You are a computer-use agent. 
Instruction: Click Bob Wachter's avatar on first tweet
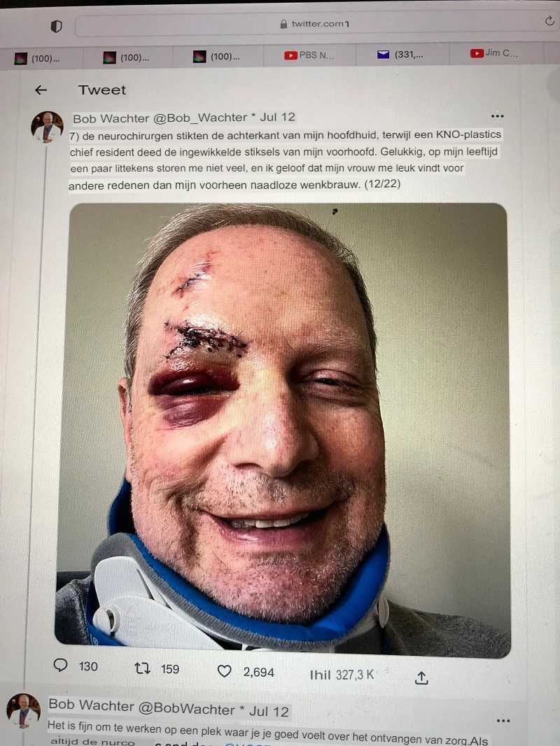point(47,127)
